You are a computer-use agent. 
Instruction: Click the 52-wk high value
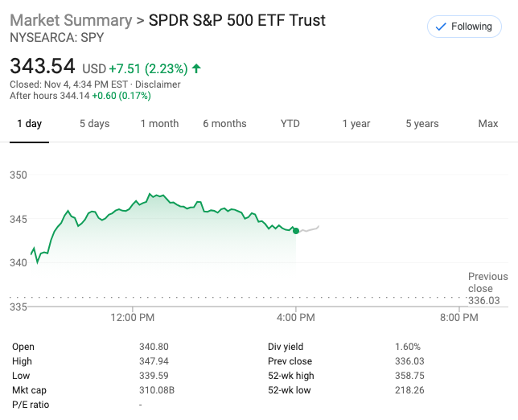[409, 376]
